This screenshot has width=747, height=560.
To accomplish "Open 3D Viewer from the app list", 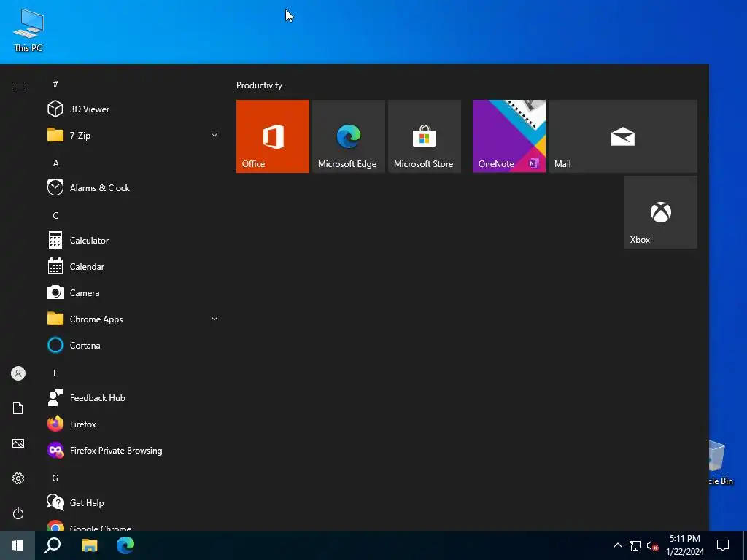I will pyautogui.click(x=133, y=109).
